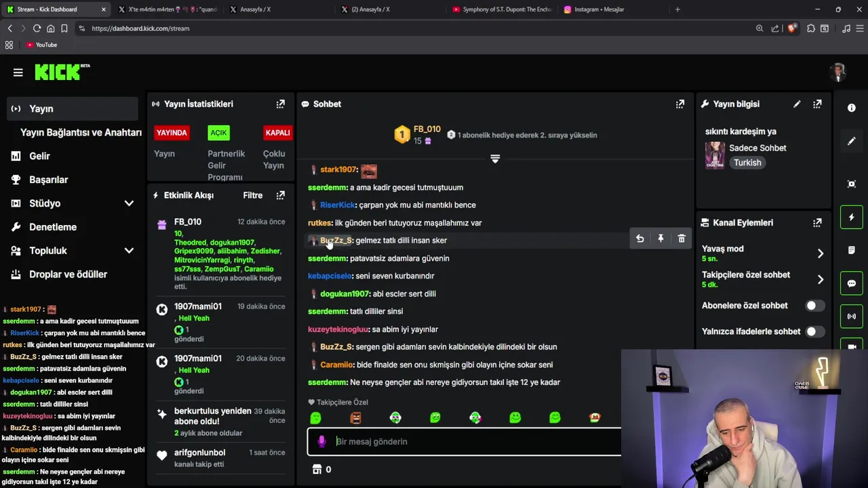Click the browser address bar URL
Image resolution: width=868 pixels, height=488 pixels.
coord(140,28)
